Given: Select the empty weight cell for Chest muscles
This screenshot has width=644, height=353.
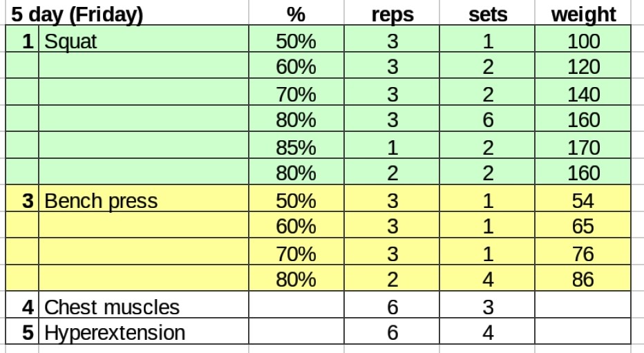Looking at the screenshot, I should [x=583, y=307].
